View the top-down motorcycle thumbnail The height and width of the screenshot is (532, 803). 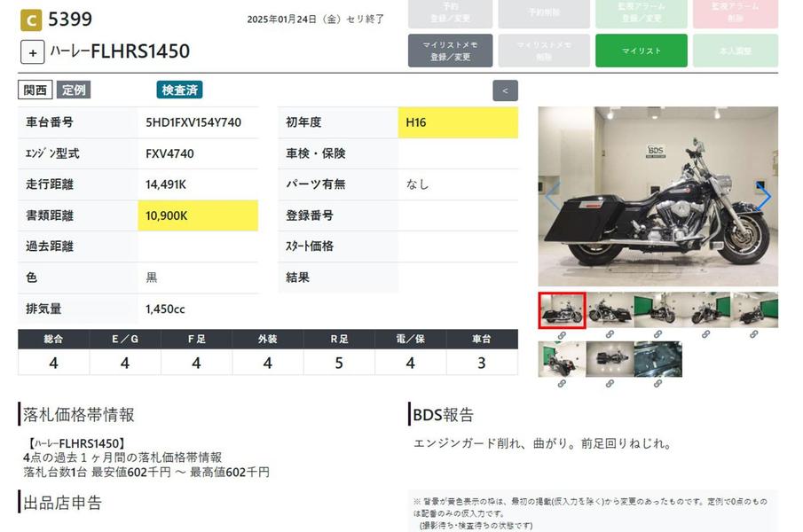(610, 359)
